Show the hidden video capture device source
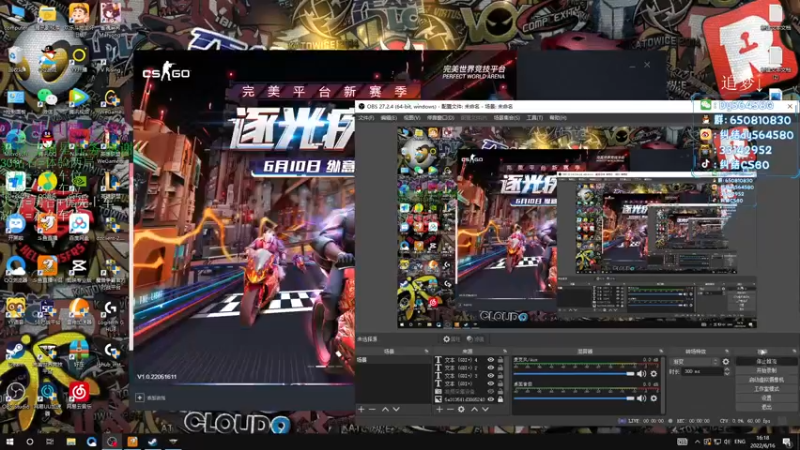This screenshot has width=800, height=450. 491,391
